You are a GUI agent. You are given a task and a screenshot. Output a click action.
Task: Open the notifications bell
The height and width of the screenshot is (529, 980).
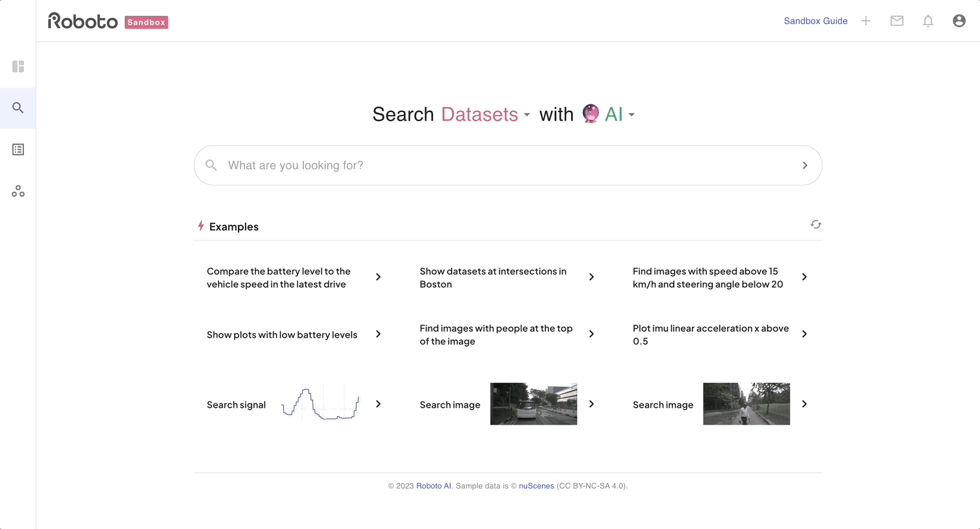click(928, 21)
